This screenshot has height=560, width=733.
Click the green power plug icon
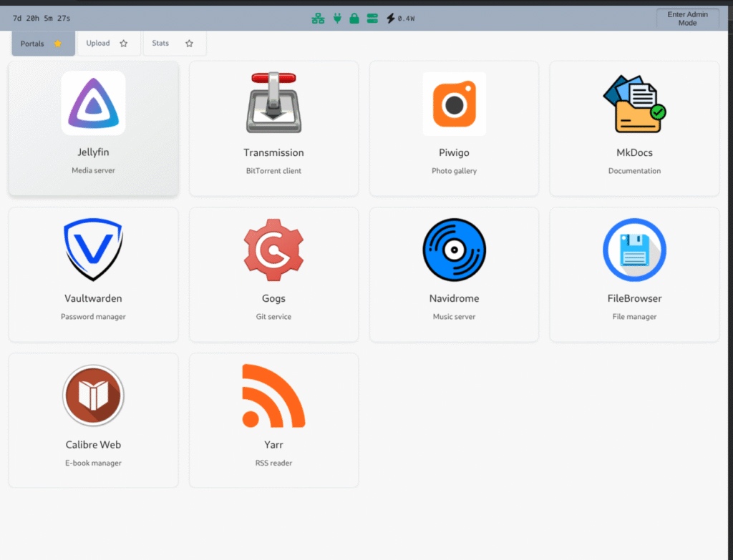(337, 19)
